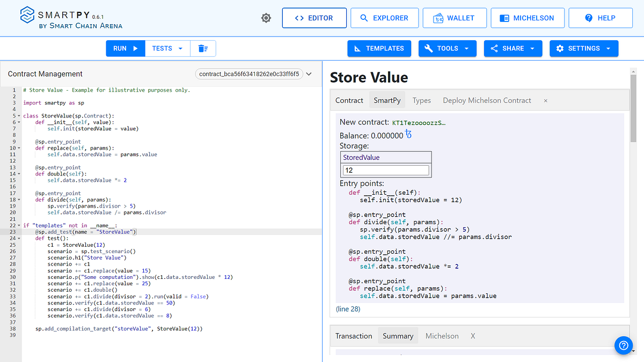Screen dimensions: 644x362
Task: Open the contract_bca56f selector dropdown
Action: (309, 74)
